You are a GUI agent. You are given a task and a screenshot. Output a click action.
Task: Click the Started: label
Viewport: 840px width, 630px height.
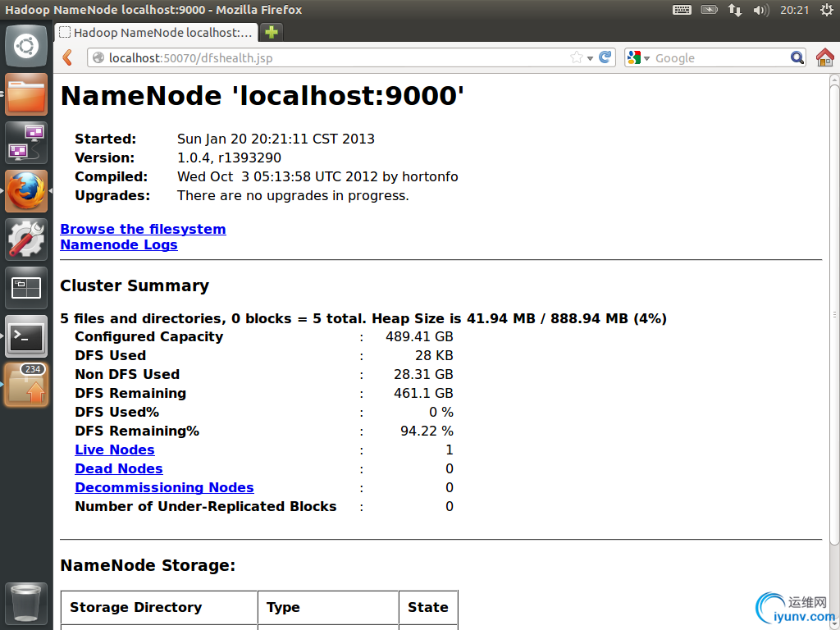[106, 139]
